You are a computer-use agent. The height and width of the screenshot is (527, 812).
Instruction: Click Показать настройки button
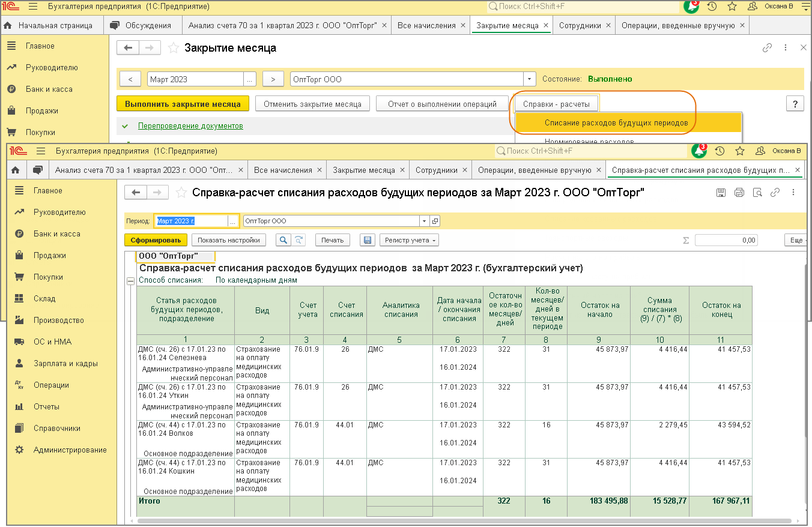click(229, 240)
